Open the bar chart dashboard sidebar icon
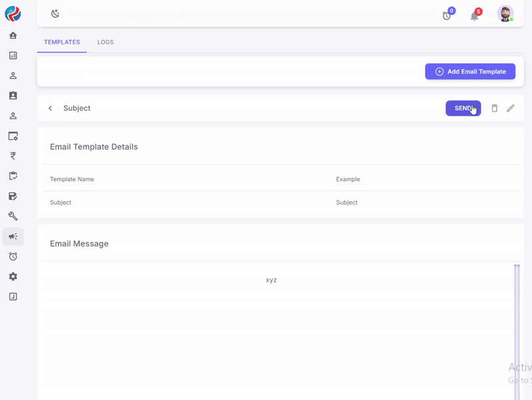Image resolution: width=532 pixels, height=400 pixels. [x=13, y=56]
